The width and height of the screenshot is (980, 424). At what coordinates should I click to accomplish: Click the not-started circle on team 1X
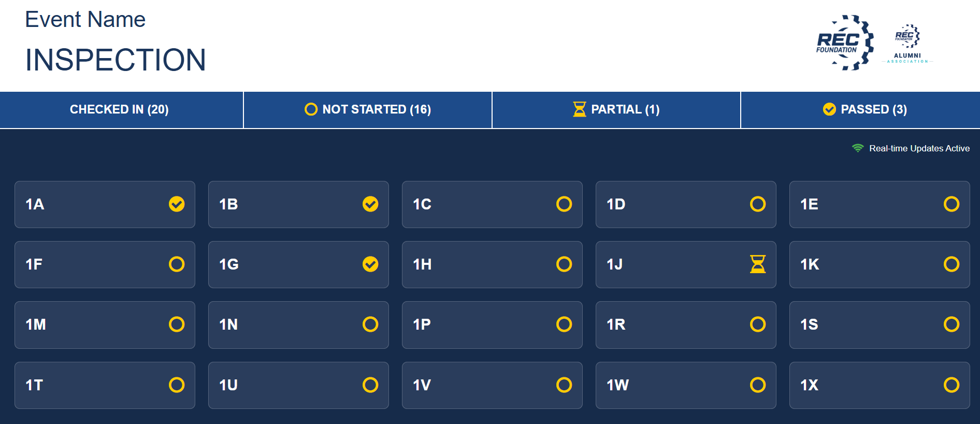point(952,385)
